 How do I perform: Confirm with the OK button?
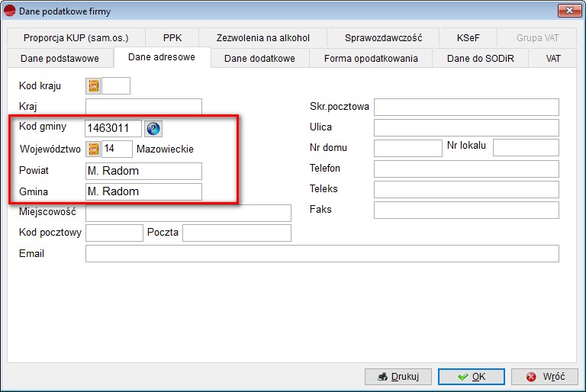(x=471, y=377)
